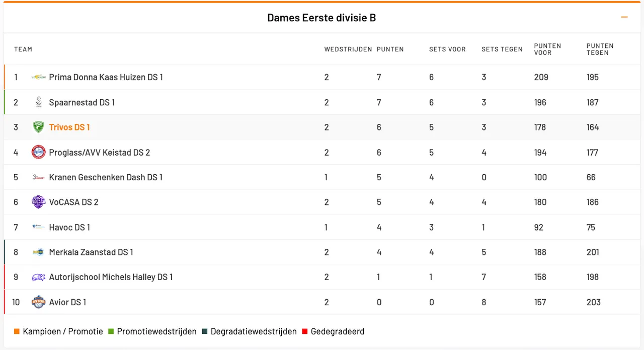Click the Autorijschool Michels Halley logo
The height and width of the screenshot is (350, 644).
click(x=38, y=277)
